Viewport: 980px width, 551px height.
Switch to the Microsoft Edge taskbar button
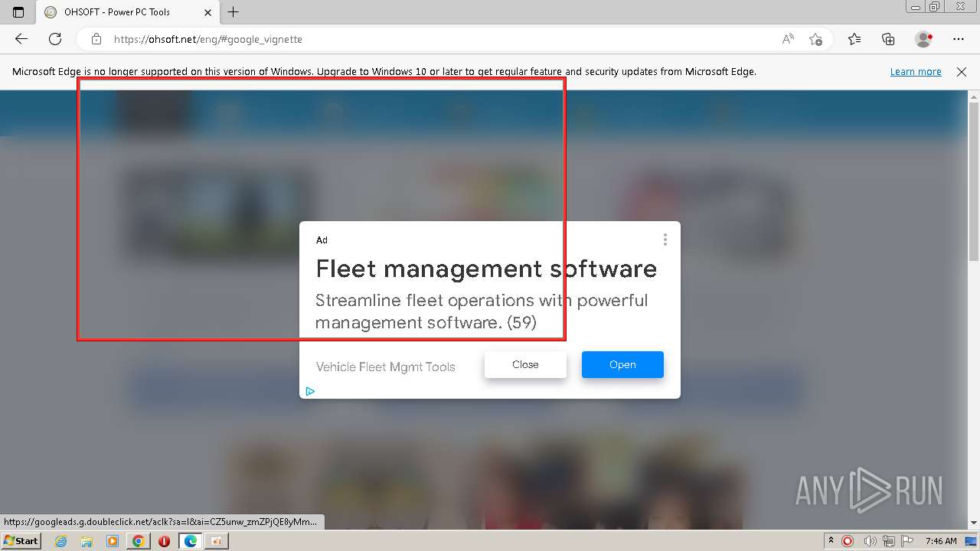tap(190, 541)
